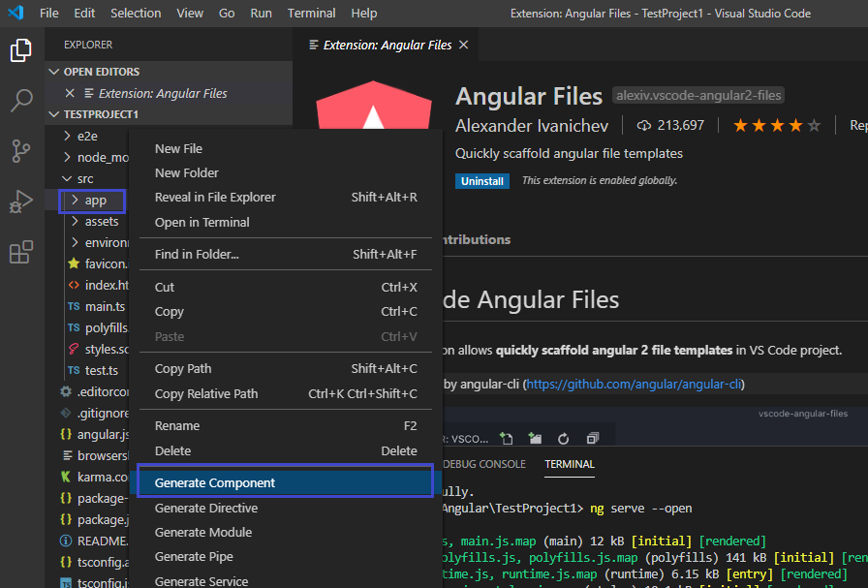Image resolution: width=868 pixels, height=588 pixels.
Task: Select the favicon.ico file in Explorer
Action: [106, 263]
